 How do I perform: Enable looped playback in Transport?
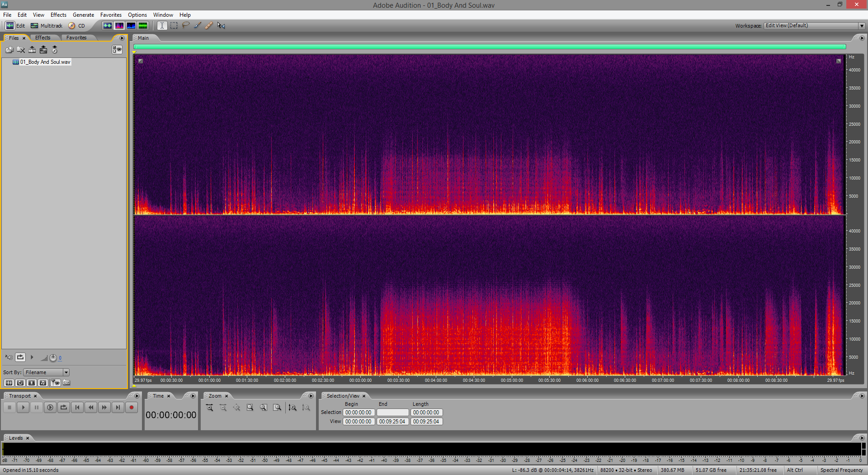point(64,407)
